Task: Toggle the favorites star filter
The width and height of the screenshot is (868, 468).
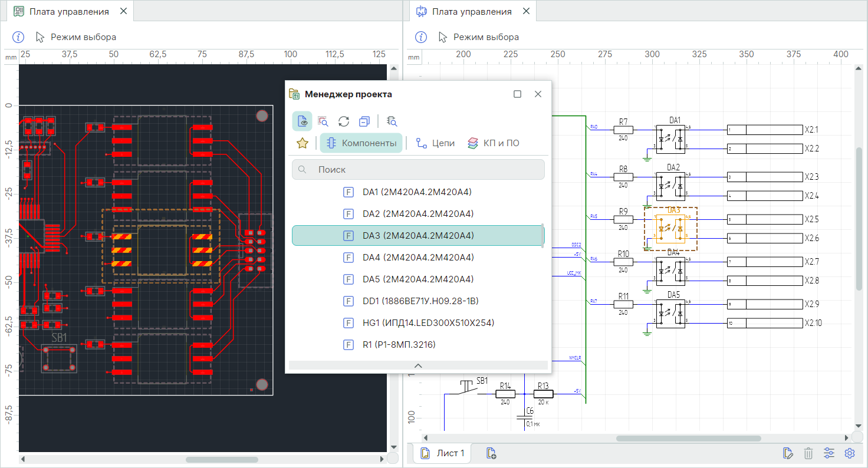Action: pyautogui.click(x=303, y=143)
